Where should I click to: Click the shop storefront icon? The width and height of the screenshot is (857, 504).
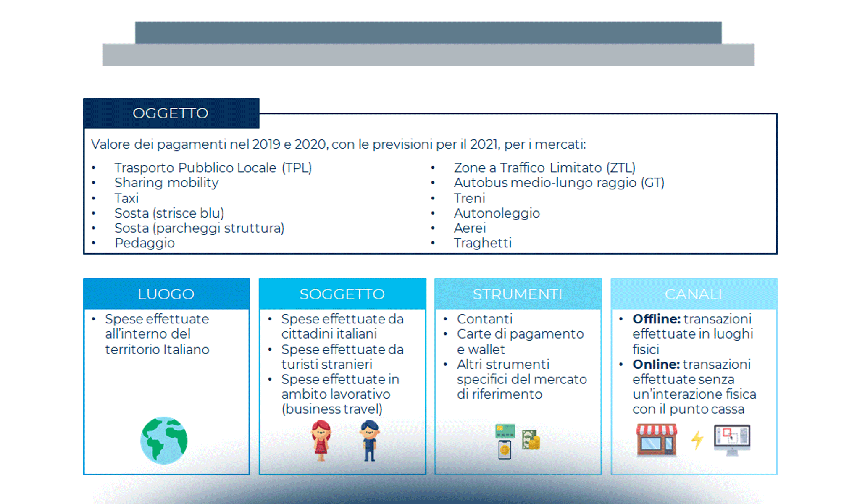657,440
